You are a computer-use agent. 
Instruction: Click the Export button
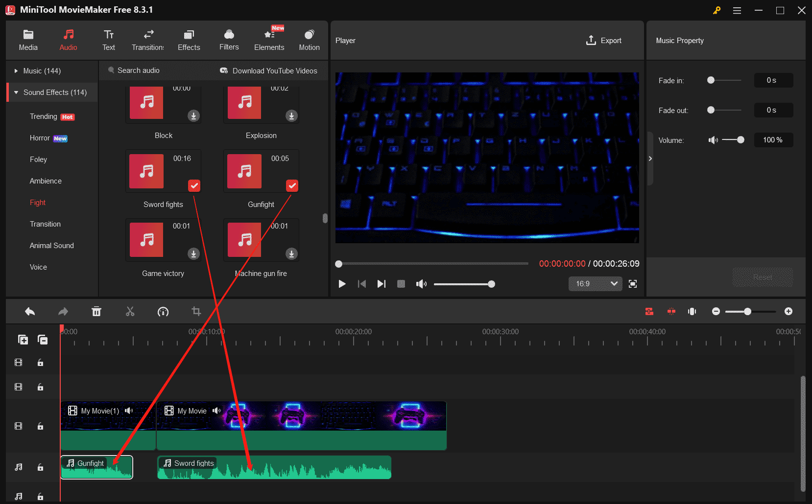(x=604, y=40)
